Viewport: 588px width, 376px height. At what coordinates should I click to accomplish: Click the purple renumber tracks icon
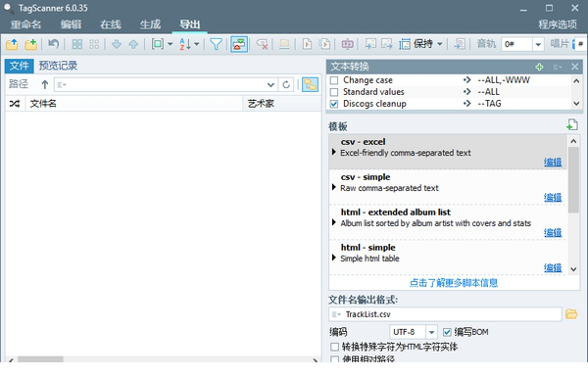point(347,44)
